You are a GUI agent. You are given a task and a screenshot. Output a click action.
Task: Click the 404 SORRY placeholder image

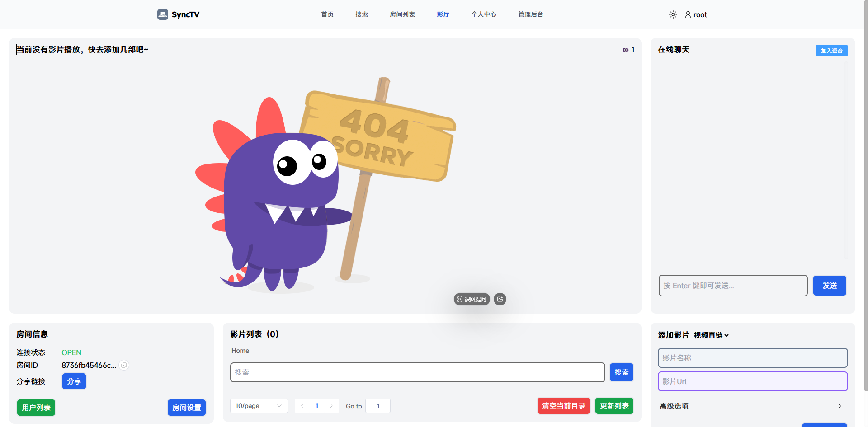tap(325, 184)
